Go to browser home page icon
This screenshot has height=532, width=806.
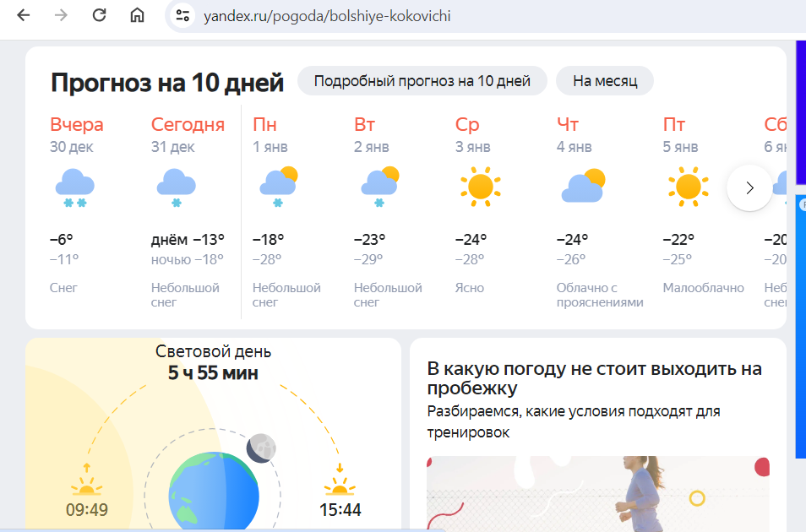[137, 16]
